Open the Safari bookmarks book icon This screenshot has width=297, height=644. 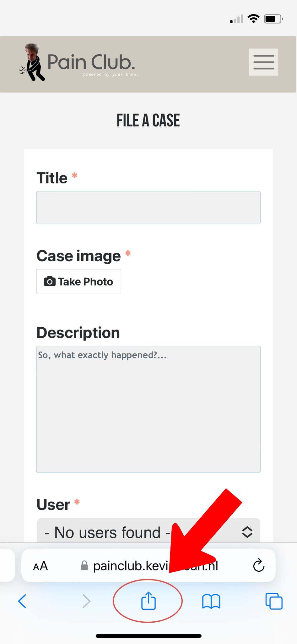211,601
